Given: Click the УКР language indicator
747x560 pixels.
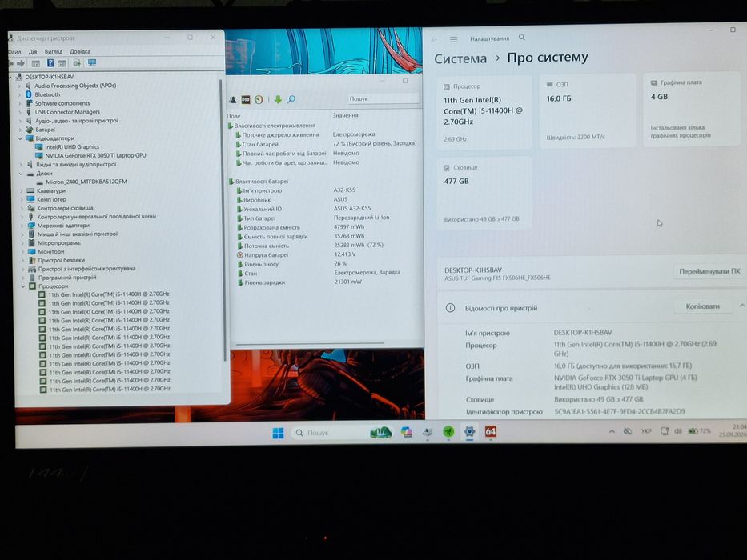Looking at the screenshot, I should [646, 431].
